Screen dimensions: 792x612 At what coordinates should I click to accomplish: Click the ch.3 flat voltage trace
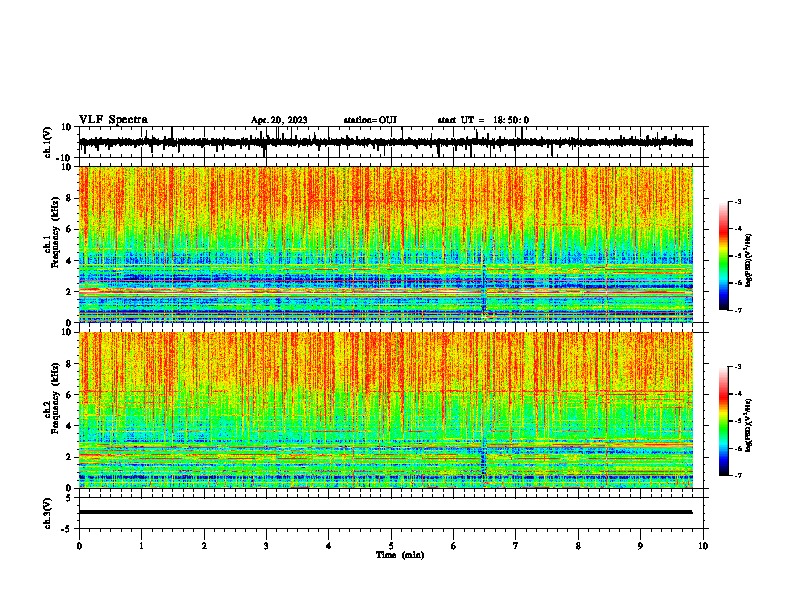pyautogui.click(x=386, y=512)
